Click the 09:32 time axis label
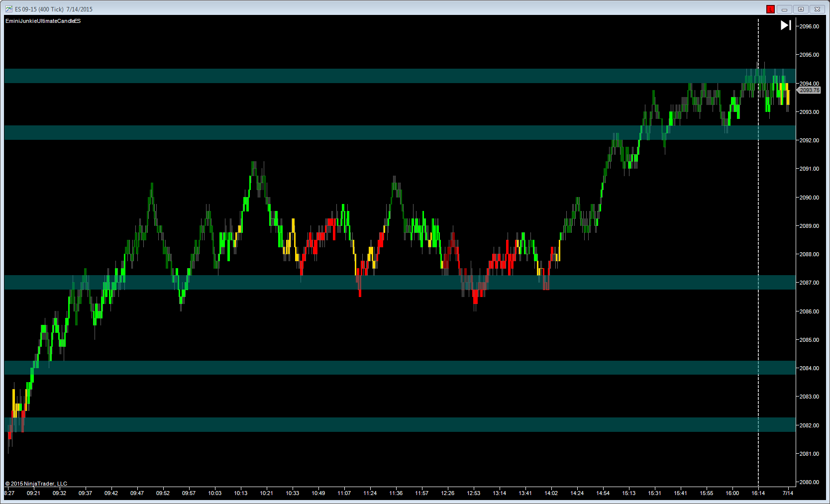 pos(59,493)
